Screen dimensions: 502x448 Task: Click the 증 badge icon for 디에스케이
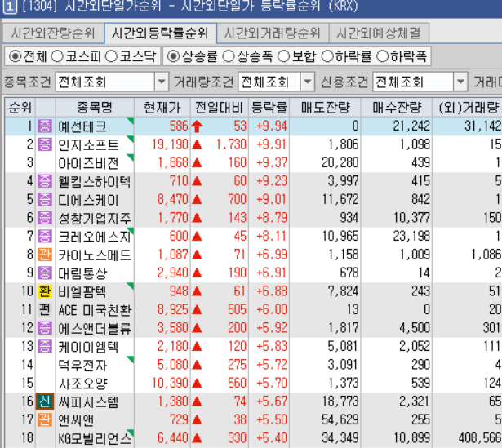(45, 199)
